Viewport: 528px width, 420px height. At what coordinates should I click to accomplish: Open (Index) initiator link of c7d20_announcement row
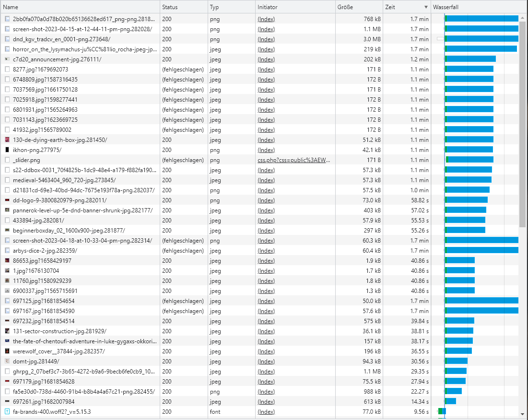266,59
